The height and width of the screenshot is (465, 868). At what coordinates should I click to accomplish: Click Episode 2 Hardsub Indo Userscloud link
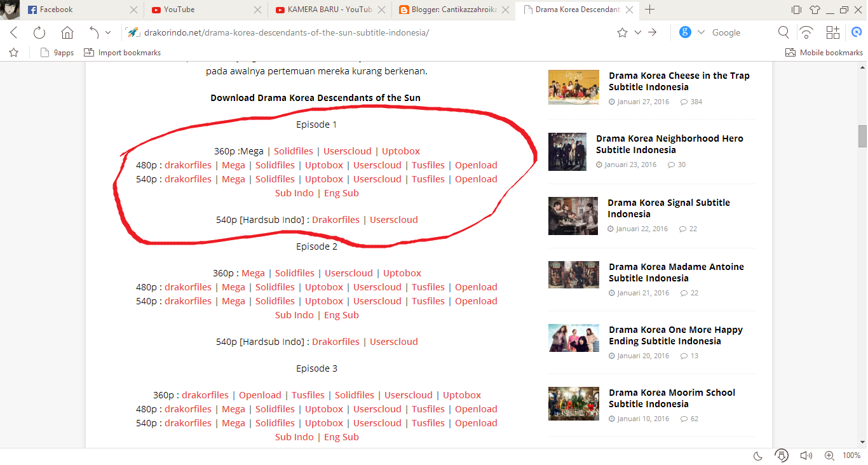(394, 342)
